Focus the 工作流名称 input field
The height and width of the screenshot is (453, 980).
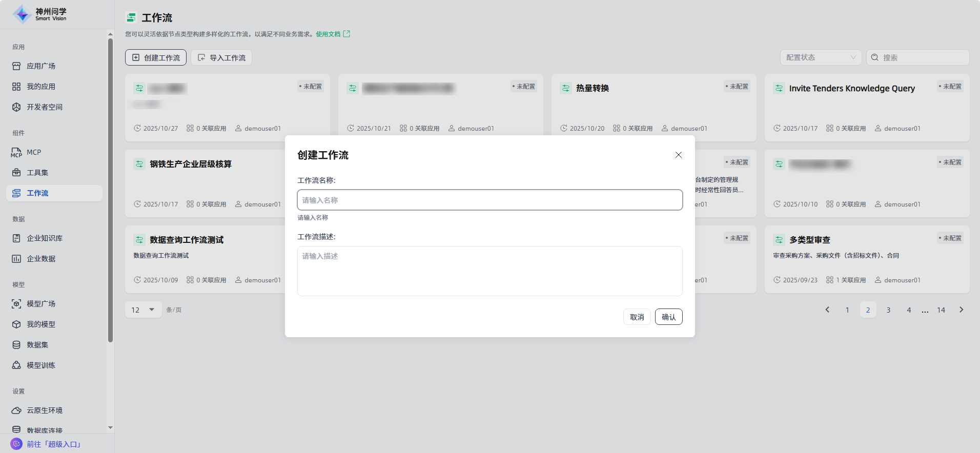point(489,200)
